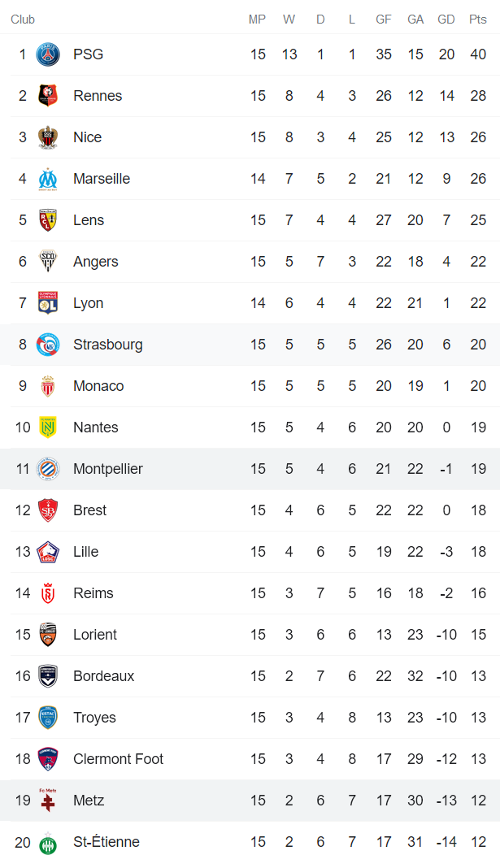This screenshot has width=500, height=868.
Task: Click the Marseille club emblem
Action: (x=48, y=179)
